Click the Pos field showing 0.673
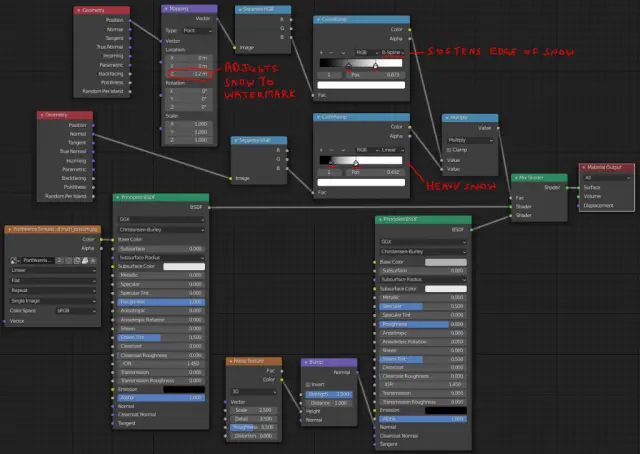The width and height of the screenshot is (640, 454). click(376, 75)
